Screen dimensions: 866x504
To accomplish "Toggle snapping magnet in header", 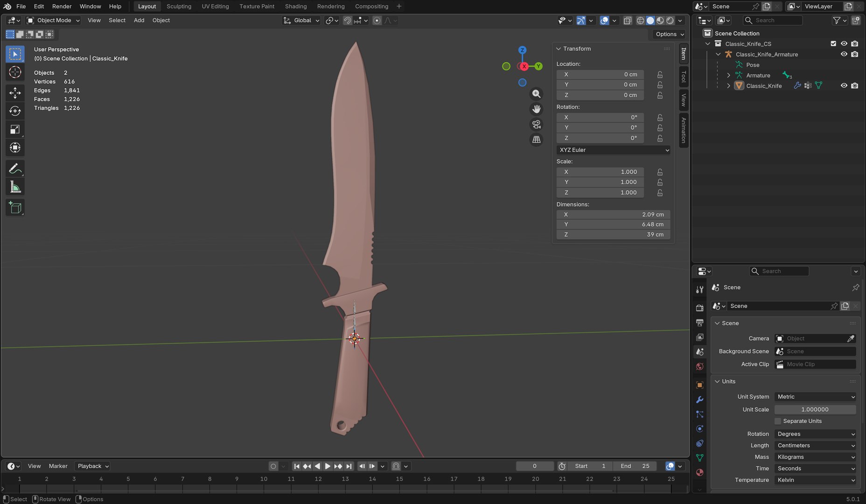I will click(347, 21).
